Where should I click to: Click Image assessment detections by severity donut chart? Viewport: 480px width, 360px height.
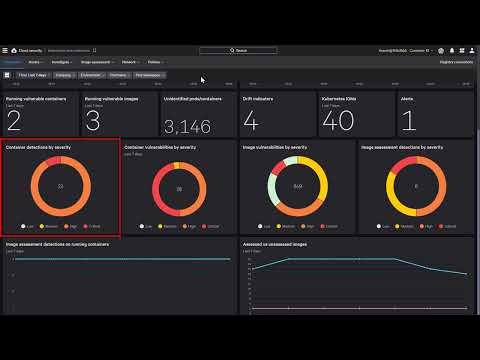[416, 186]
